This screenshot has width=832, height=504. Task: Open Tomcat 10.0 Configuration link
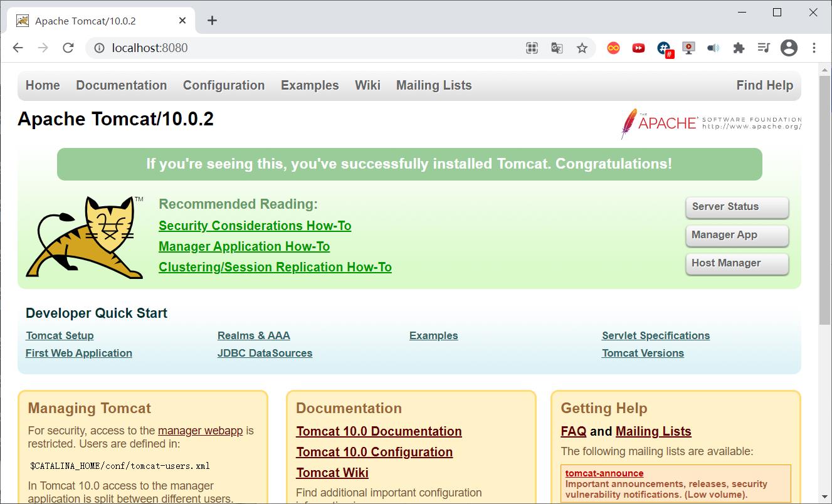(x=374, y=452)
